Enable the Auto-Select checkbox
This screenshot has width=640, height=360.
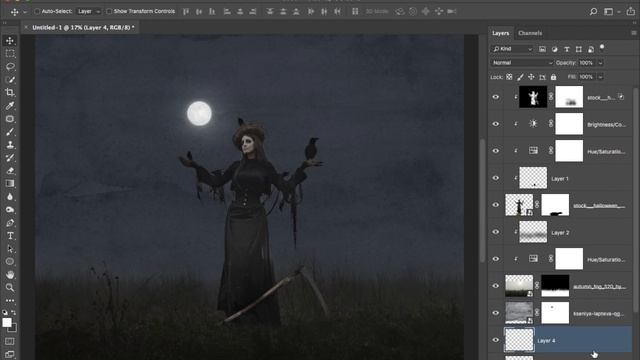[x=37, y=11]
